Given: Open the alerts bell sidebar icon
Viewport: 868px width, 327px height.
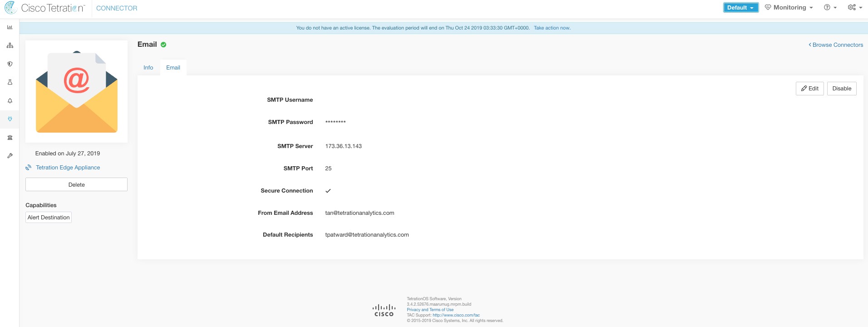Looking at the screenshot, I should 10,101.
